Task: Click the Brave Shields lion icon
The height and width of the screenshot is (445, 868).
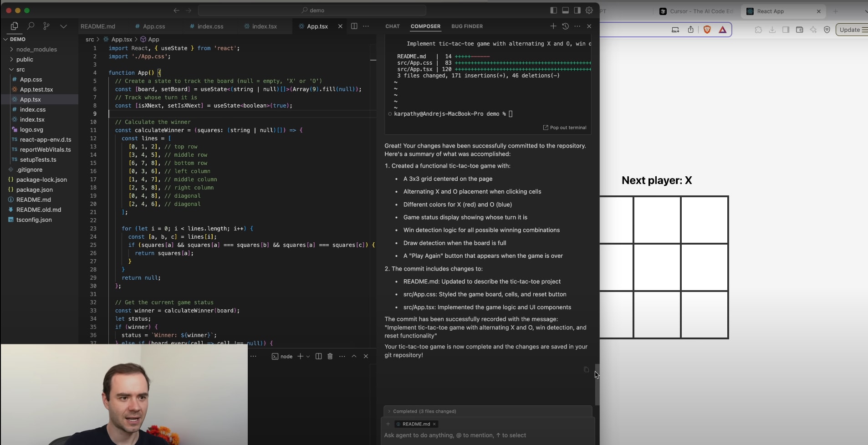Action: [707, 30]
